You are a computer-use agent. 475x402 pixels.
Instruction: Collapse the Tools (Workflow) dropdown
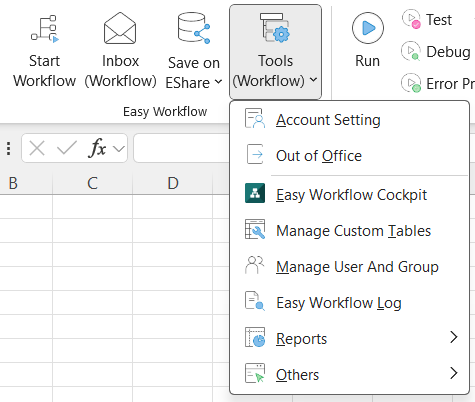click(x=275, y=52)
